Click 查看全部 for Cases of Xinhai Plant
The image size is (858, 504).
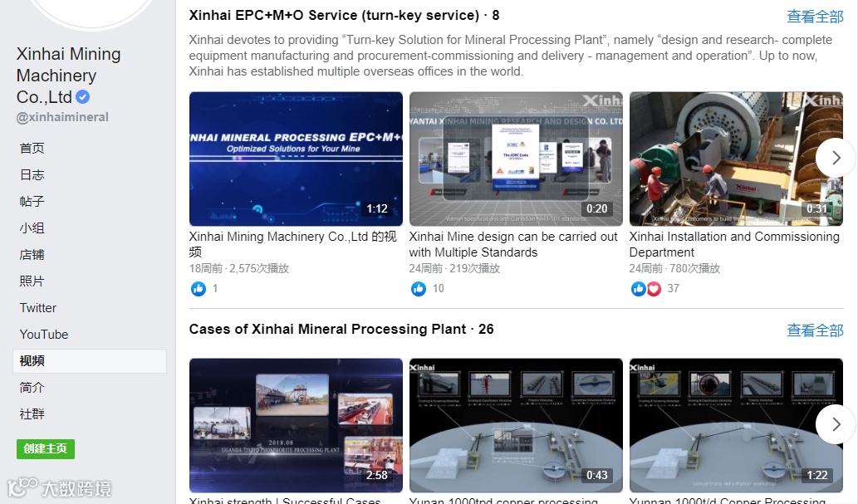[815, 330]
